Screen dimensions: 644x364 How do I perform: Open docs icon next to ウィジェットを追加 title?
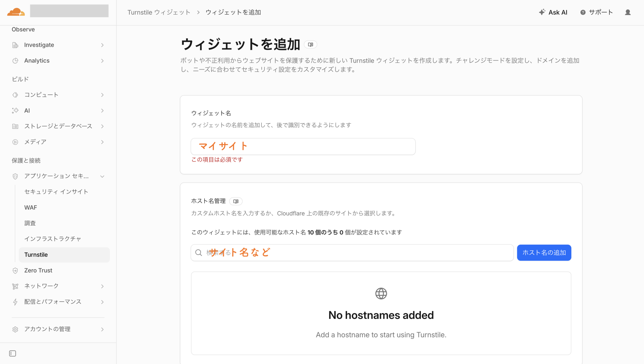click(310, 45)
